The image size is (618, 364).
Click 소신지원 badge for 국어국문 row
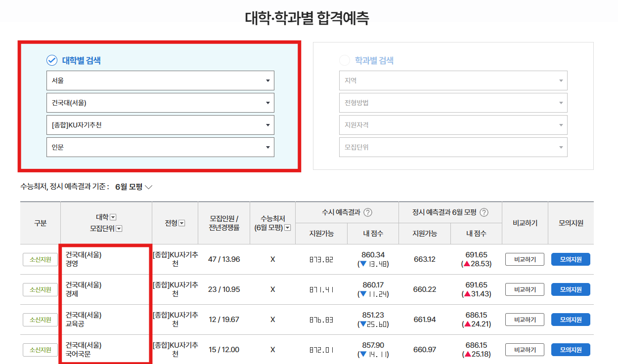[x=41, y=350]
